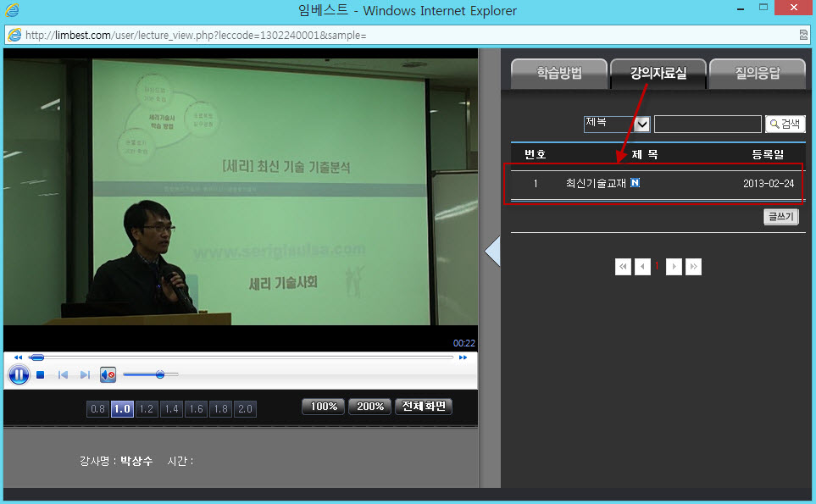Viewport: 816px width, 504px height.
Task: Click the video seek bar position handle
Action: [x=36, y=357]
